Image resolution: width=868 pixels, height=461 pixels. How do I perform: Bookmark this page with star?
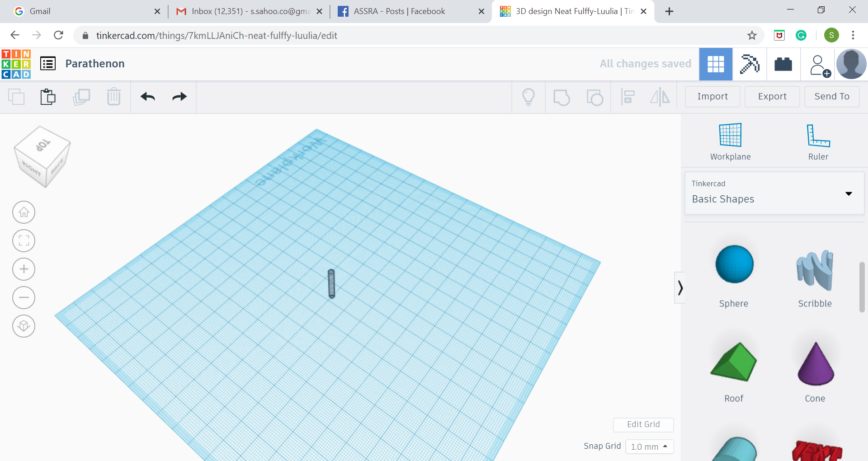coord(751,35)
